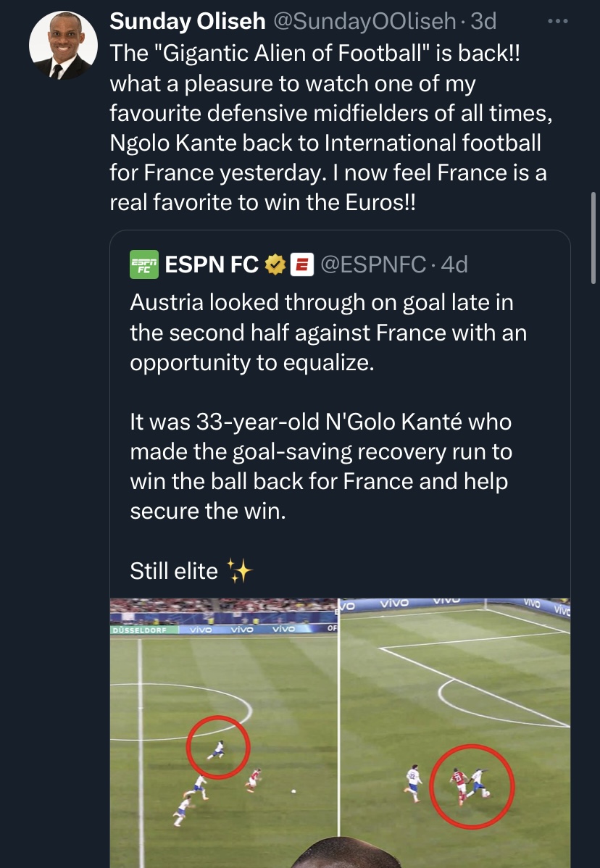Open Sunday Oliseh's profile via his display name
The width and height of the screenshot is (600, 868).
click(187, 21)
